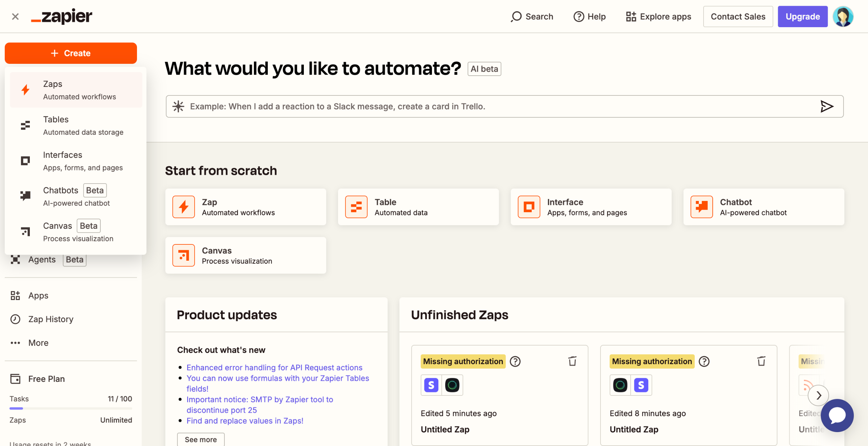Click the Zap lightning icon under Start from scratch
The height and width of the screenshot is (446, 868).
pos(183,207)
